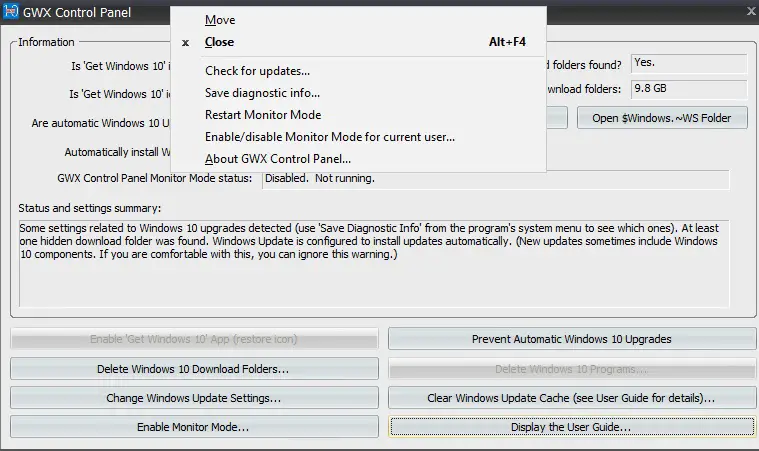Image resolution: width=759 pixels, height=451 pixels.
Task: Click Restart Monitor Mode menu item
Action: point(358,115)
